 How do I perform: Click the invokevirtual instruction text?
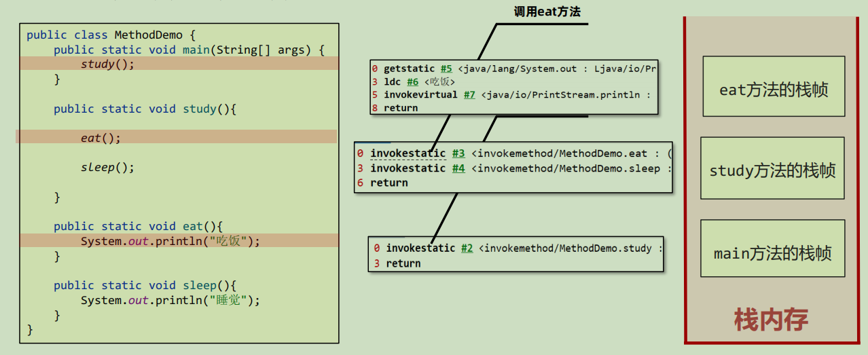coord(420,94)
